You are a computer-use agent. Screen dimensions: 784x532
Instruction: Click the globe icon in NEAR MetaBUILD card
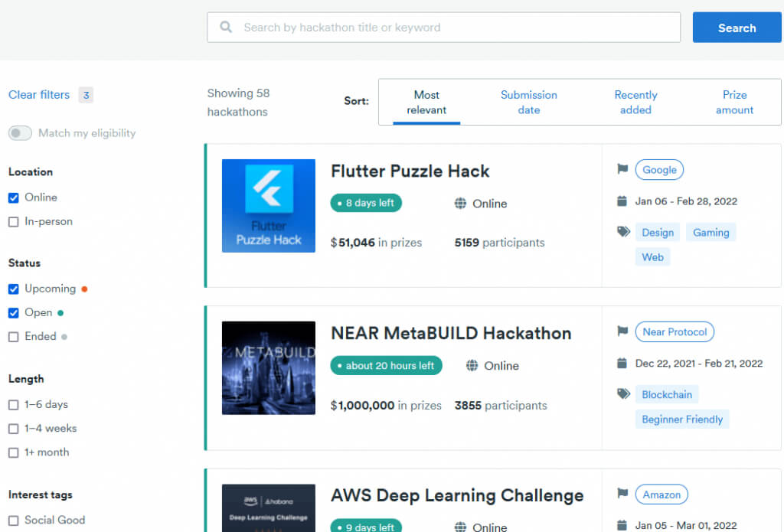[472, 365]
